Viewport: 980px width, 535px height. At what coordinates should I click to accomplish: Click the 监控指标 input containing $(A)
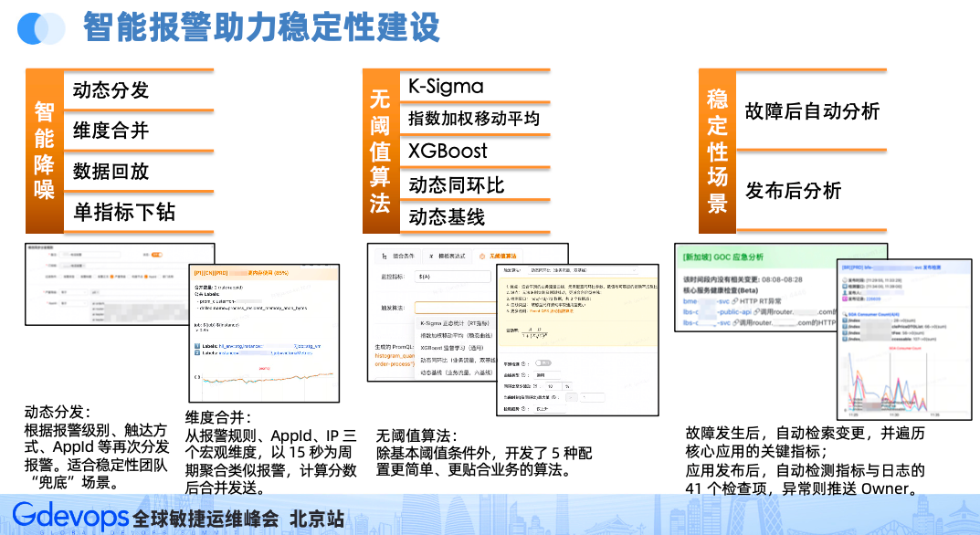click(452, 276)
